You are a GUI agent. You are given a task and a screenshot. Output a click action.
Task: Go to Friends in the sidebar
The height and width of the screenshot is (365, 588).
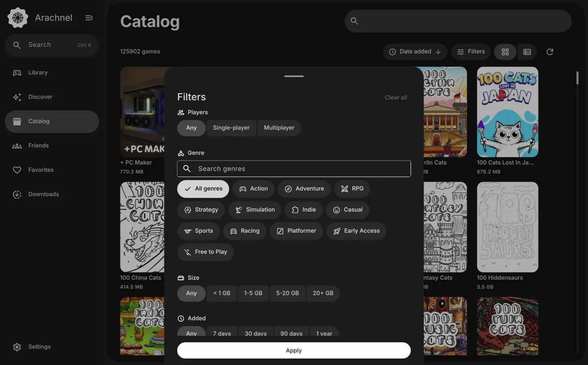pos(52,146)
